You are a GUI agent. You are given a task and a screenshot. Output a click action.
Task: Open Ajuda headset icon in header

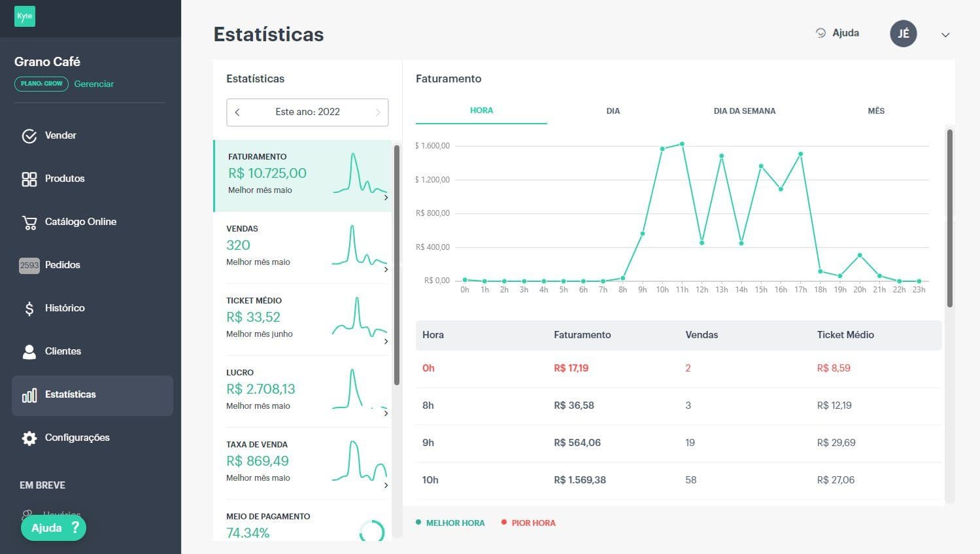tap(821, 33)
